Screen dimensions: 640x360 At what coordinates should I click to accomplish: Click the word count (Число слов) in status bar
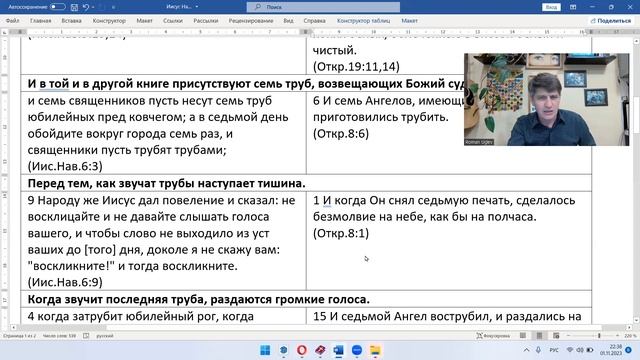[x=59, y=336]
